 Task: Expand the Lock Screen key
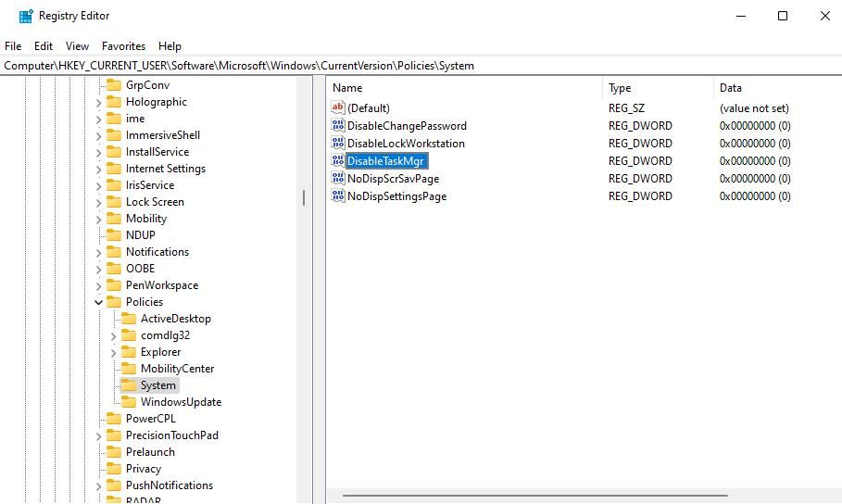[99, 203]
